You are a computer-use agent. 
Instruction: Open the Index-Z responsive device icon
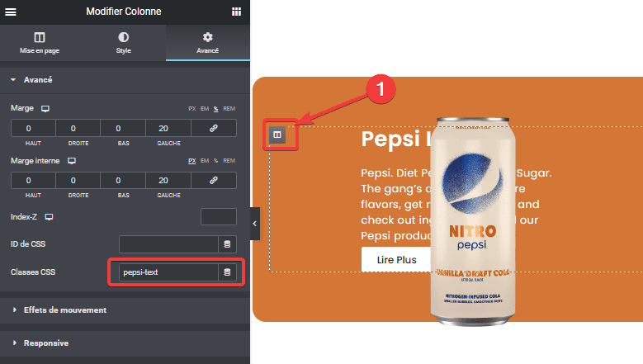pyautogui.click(x=50, y=217)
